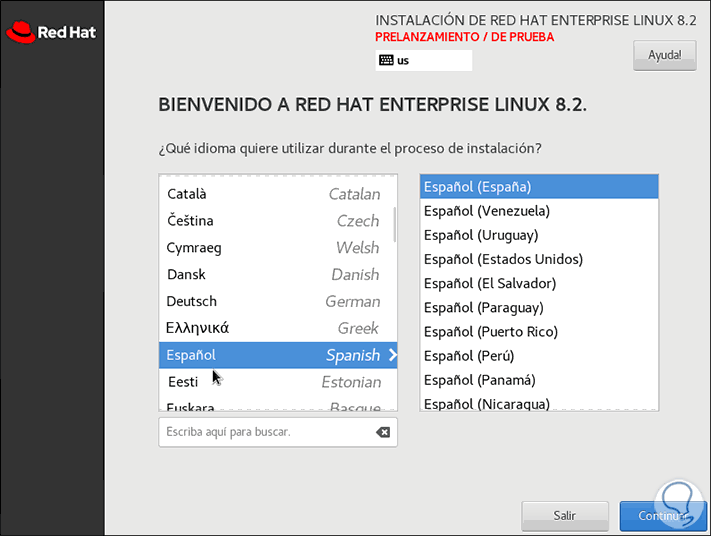Screen dimensions: 711x536
Task: Expand the Español Spanish chevron arrow
Action: tap(393, 355)
